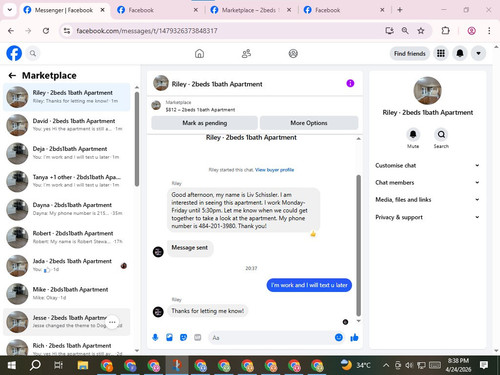This screenshot has width=500, height=375.
Task: Show hidden system tray icons
Action: click(x=386, y=365)
